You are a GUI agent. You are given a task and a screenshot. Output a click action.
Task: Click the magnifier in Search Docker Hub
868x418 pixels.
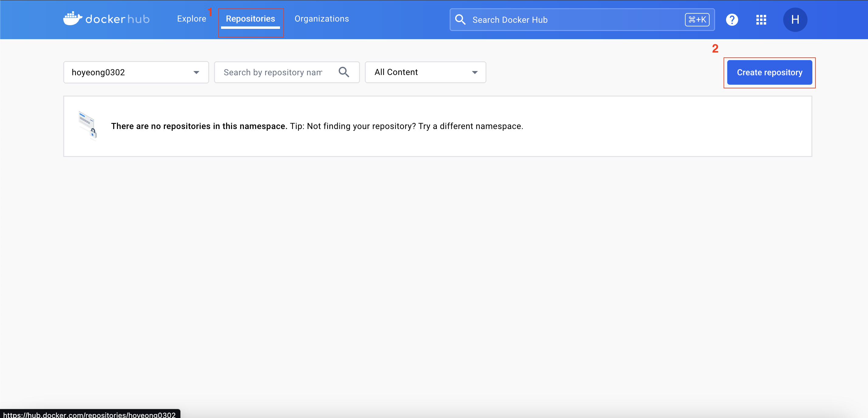[x=460, y=19]
